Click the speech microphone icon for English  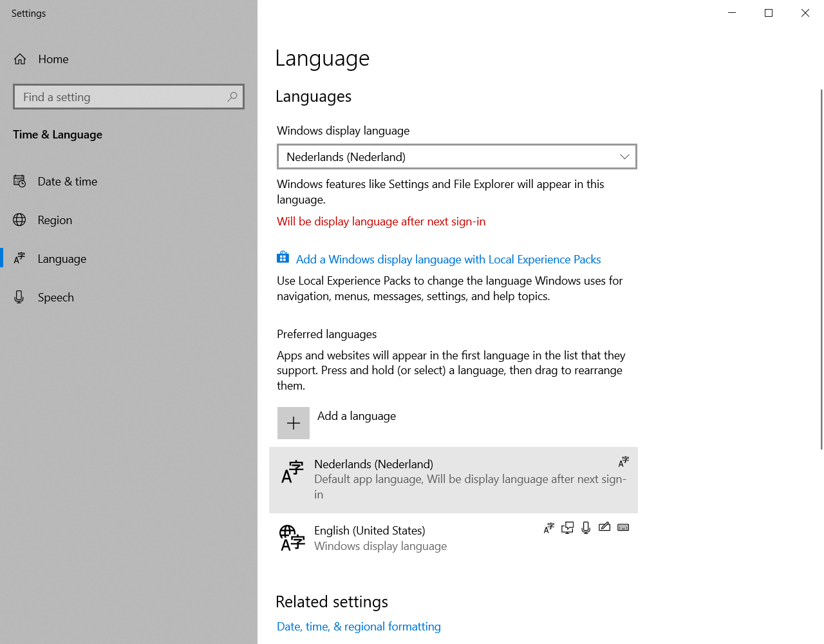[x=585, y=527]
